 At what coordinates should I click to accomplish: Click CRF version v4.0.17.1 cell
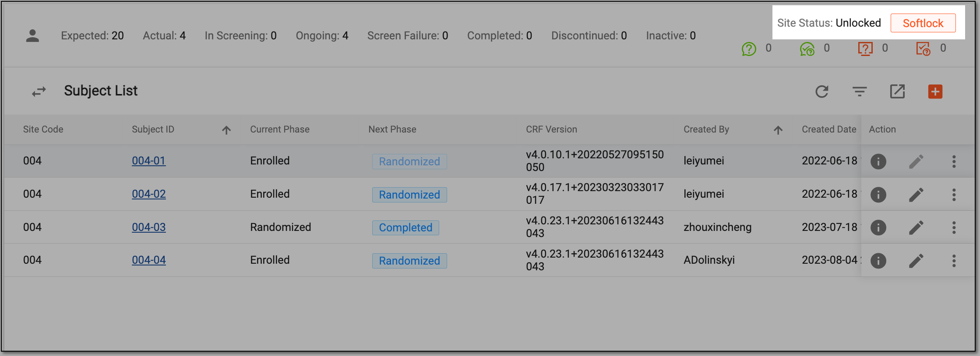point(595,194)
